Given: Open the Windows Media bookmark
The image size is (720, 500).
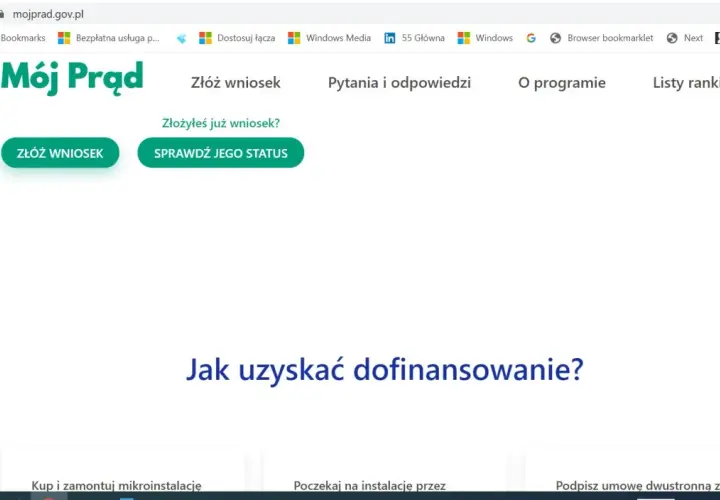Looking at the screenshot, I should coord(338,38).
